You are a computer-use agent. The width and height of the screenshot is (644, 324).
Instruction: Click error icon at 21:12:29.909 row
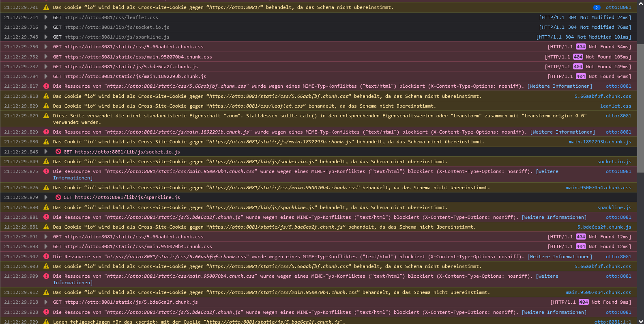pos(46,276)
